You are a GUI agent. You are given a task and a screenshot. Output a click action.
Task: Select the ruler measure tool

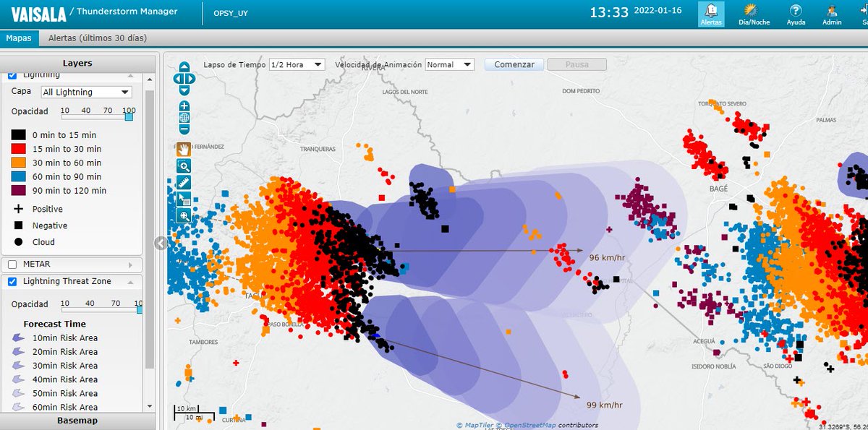184,183
